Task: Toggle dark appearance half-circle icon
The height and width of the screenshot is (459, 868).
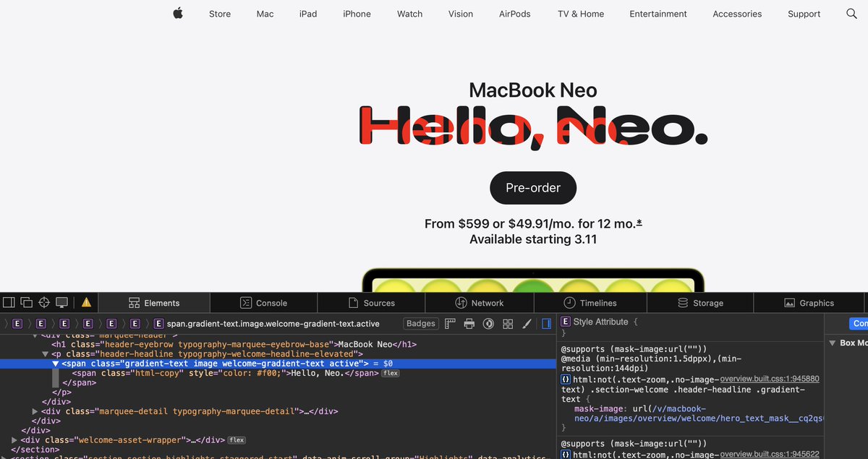Action: (488, 323)
